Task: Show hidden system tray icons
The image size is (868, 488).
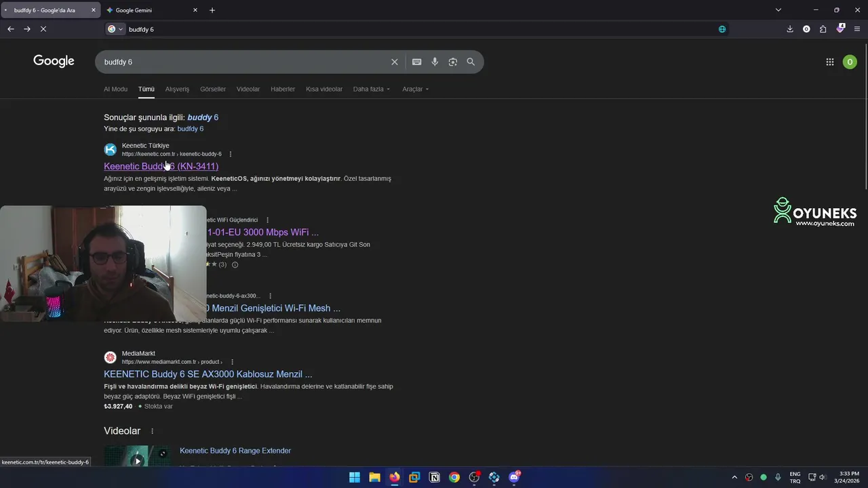Action: [734, 477]
